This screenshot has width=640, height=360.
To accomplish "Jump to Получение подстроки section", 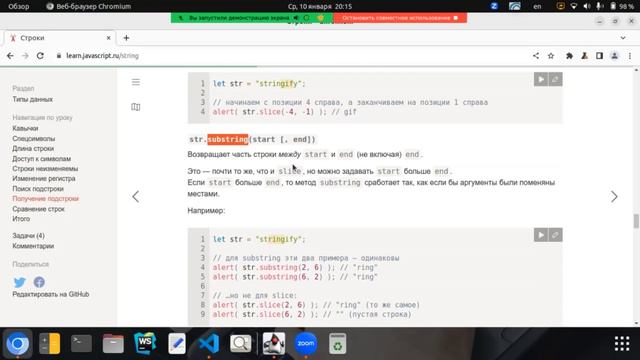I will (x=46, y=199).
